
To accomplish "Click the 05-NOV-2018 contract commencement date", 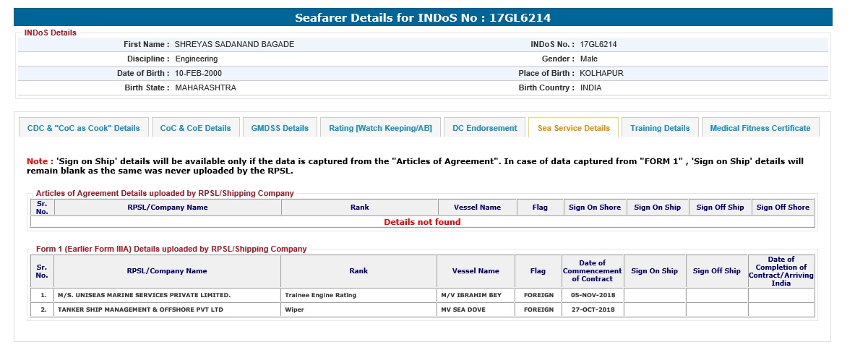I will (x=592, y=295).
